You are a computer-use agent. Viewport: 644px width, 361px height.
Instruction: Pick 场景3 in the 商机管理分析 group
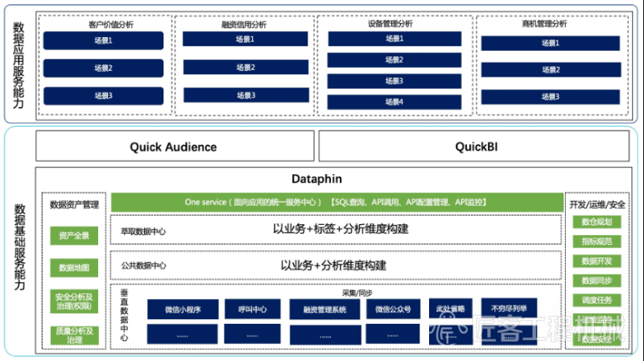tap(551, 97)
